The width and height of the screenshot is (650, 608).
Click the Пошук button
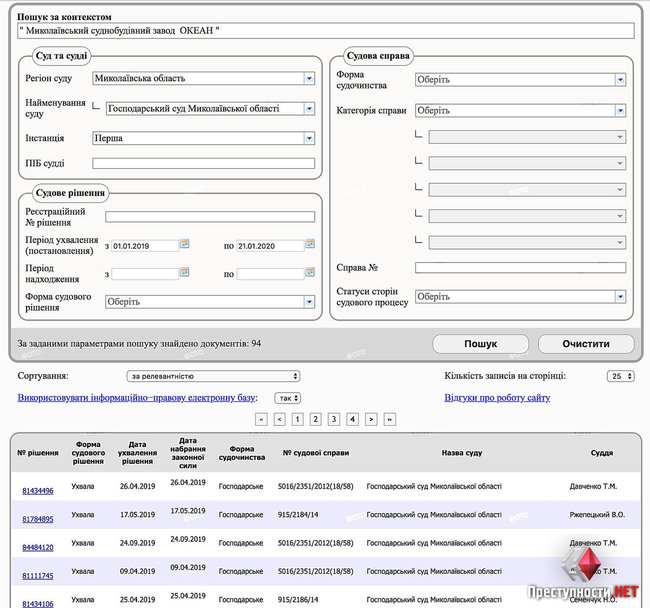pos(480,344)
